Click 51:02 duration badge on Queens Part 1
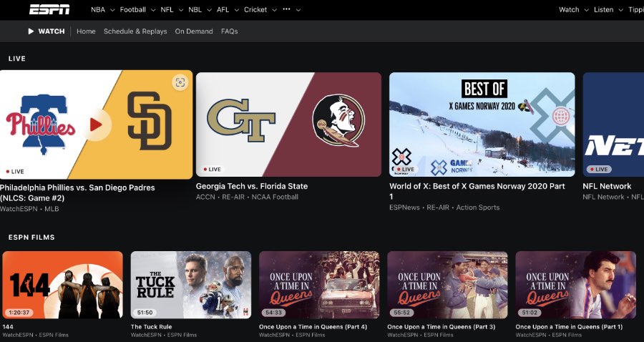The image size is (644, 342). [x=530, y=313]
